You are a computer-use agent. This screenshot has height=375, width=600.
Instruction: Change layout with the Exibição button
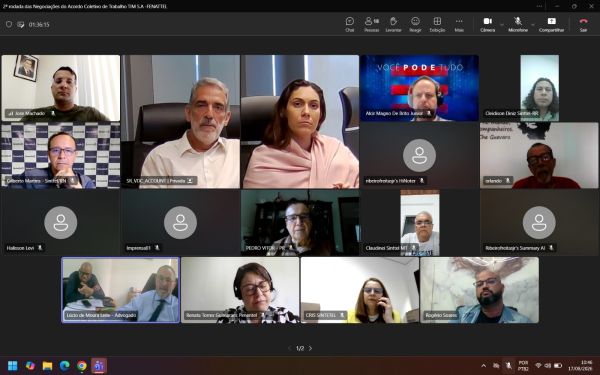point(437,24)
